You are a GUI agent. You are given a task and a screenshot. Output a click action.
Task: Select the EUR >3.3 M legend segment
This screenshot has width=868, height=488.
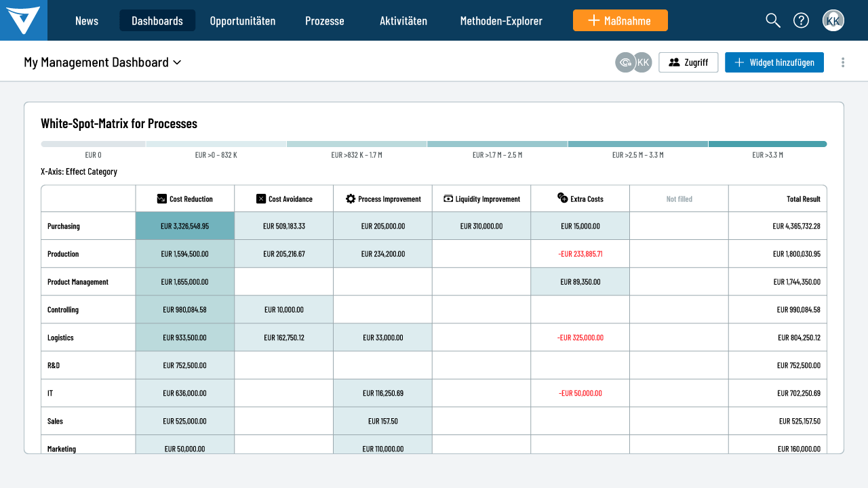click(767, 144)
